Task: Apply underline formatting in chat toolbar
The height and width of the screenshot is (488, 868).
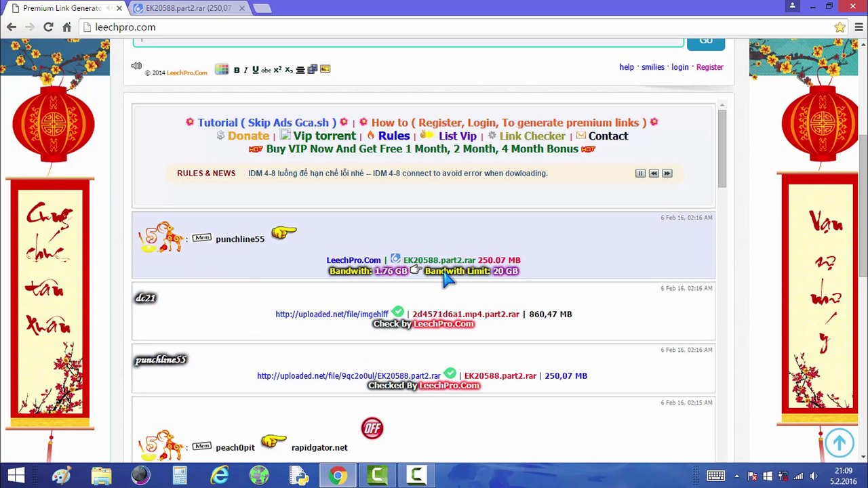Action: coord(255,70)
